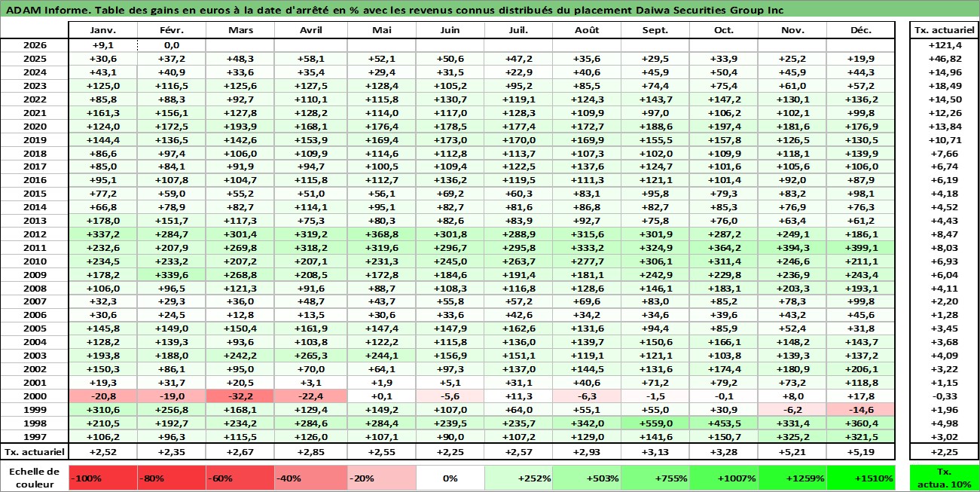Click the -32,2 cell for Mars 2000
Viewport: 980px width, 492px height.
tap(240, 397)
